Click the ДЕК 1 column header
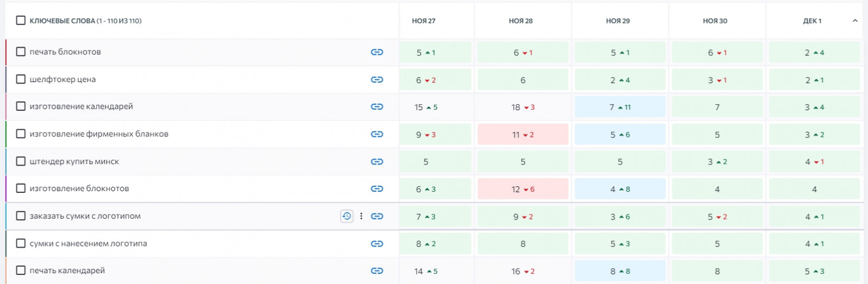This screenshot has height=284, width=868. click(812, 21)
